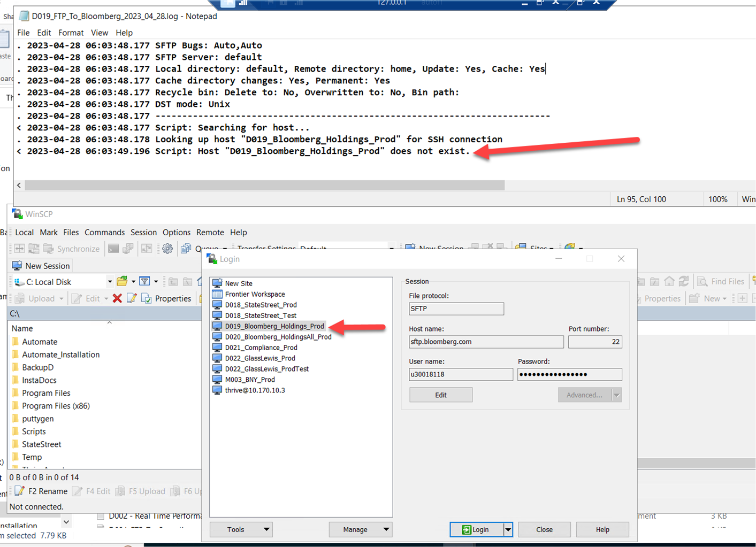The image size is (756, 547).
Task: Select the M003_BNY_Prod site entry
Action: point(249,380)
